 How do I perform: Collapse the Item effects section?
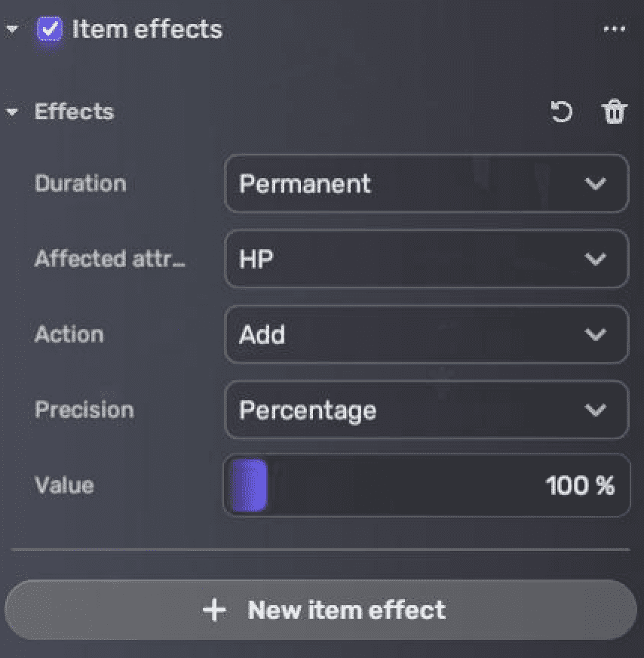pyautogui.click(x=11, y=28)
